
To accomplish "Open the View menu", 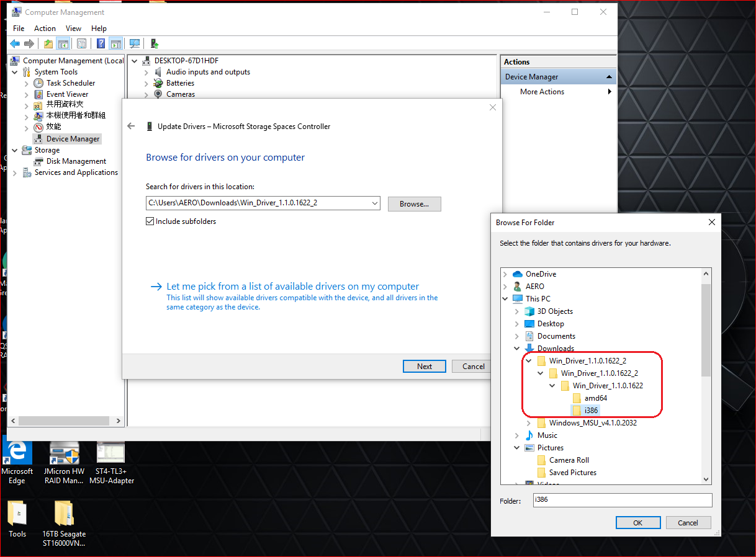I will (x=73, y=29).
